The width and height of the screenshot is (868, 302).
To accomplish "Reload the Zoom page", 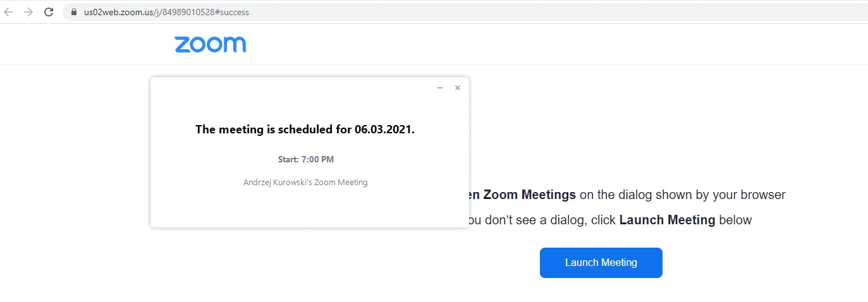I will click(49, 12).
